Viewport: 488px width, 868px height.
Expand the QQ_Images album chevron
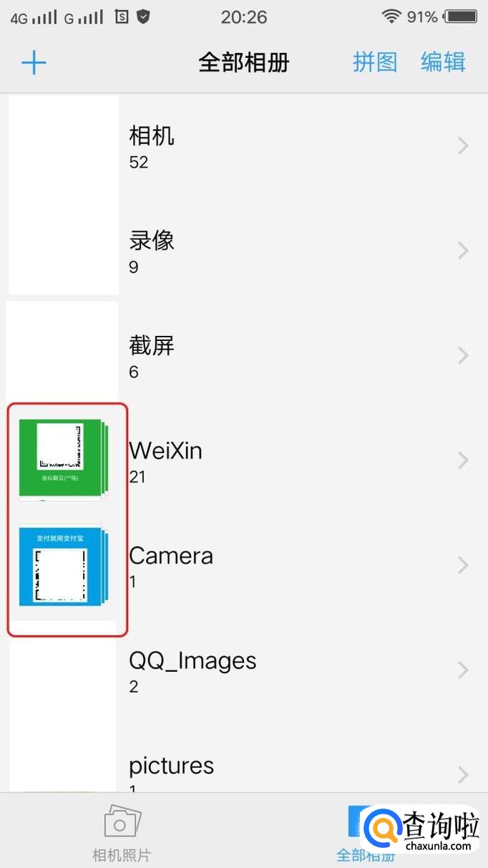click(463, 670)
